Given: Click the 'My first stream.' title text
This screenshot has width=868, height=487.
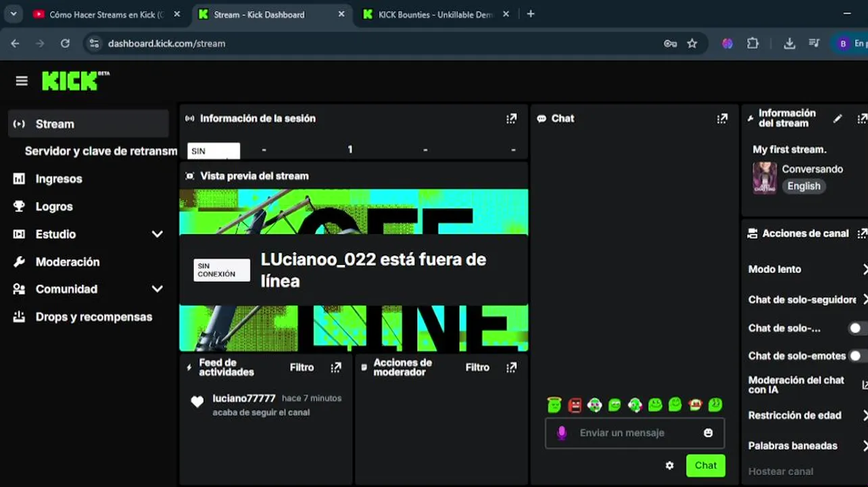Looking at the screenshot, I should [790, 149].
